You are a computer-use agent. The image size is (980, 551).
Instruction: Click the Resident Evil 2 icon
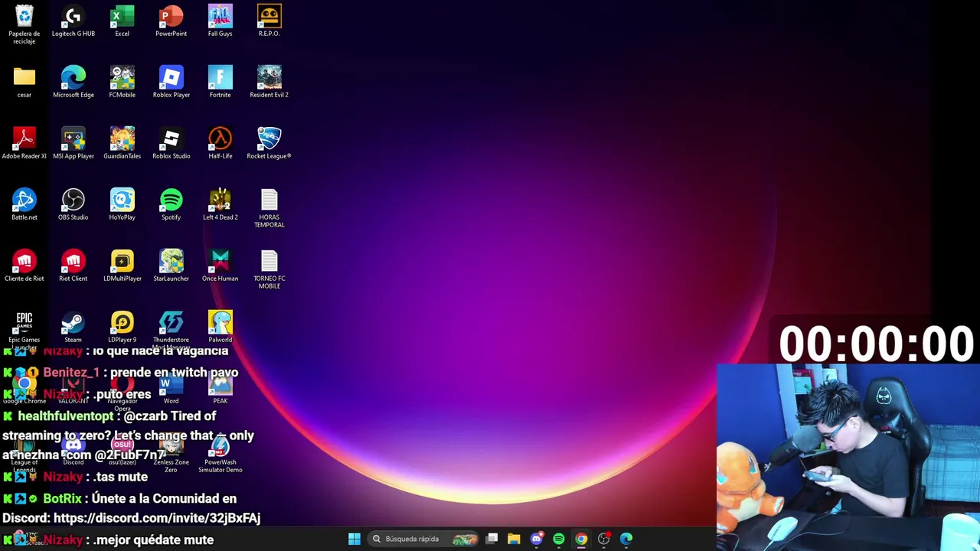pos(269,83)
